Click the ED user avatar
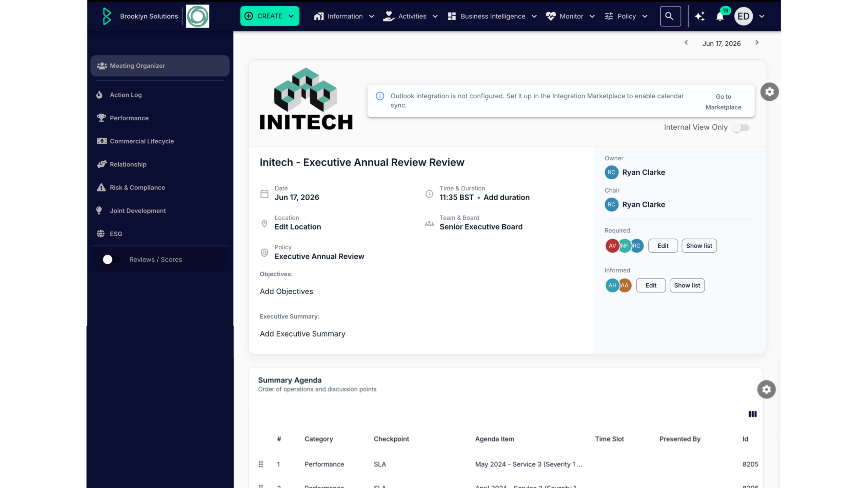This screenshot has height=488, width=868. pos(743,16)
